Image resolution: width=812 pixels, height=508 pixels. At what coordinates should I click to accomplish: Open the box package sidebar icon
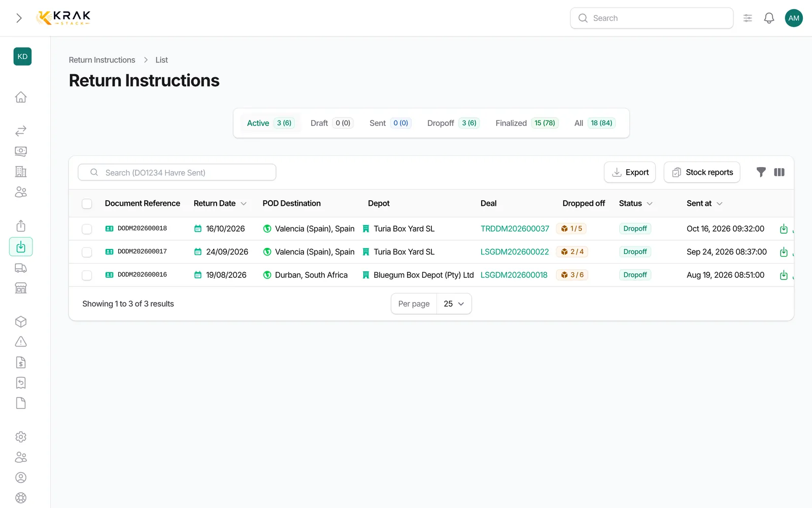(x=21, y=322)
